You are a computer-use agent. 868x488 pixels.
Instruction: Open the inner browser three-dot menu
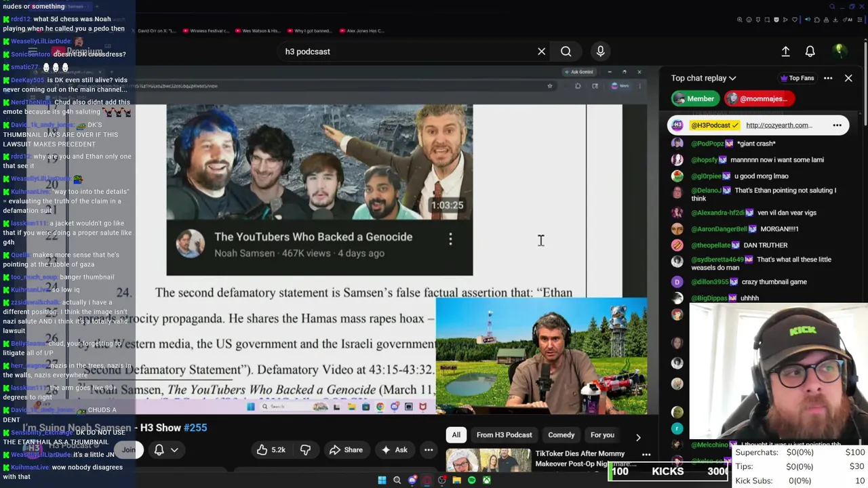(638, 86)
